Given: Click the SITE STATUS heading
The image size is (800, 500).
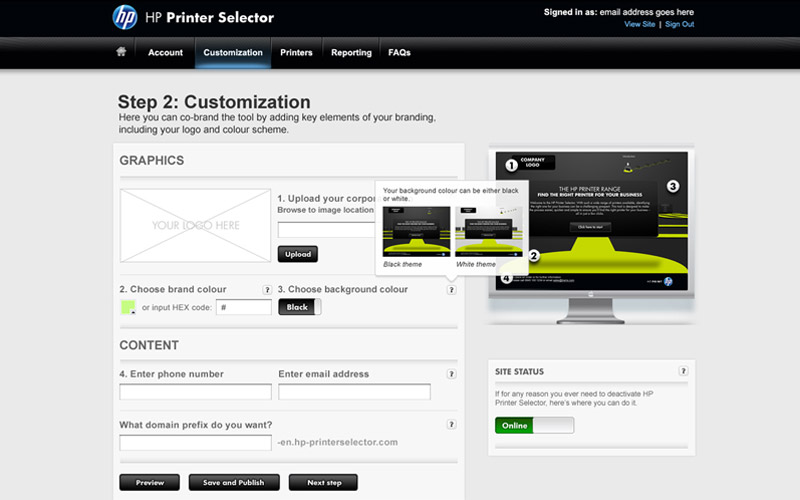Looking at the screenshot, I should (x=519, y=371).
